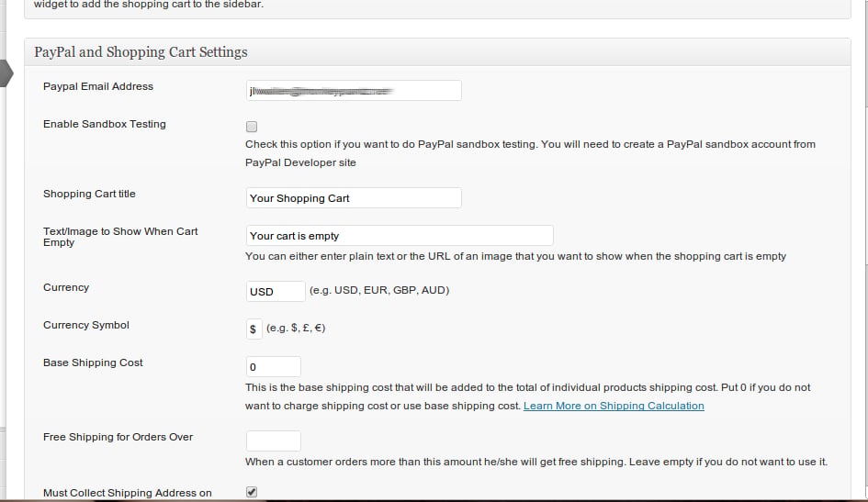Click the 'Text/Image to Show When Cart Empty' label
Viewport: 868px width, 502px height.
click(x=120, y=237)
